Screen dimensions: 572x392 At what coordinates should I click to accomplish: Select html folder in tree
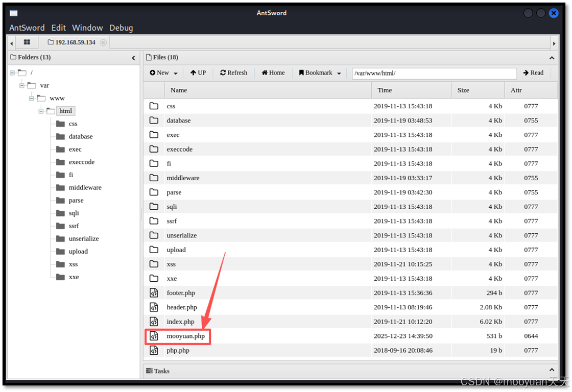[66, 111]
